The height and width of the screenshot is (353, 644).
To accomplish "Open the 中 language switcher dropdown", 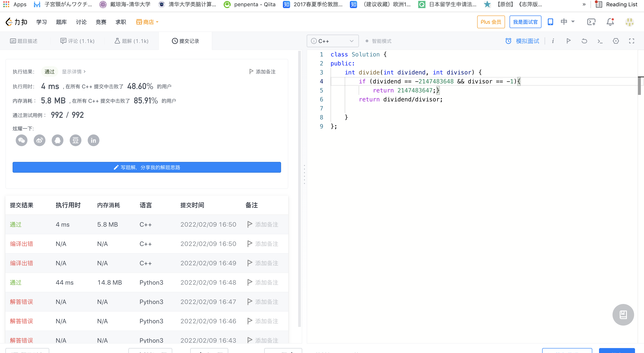I will (568, 22).
